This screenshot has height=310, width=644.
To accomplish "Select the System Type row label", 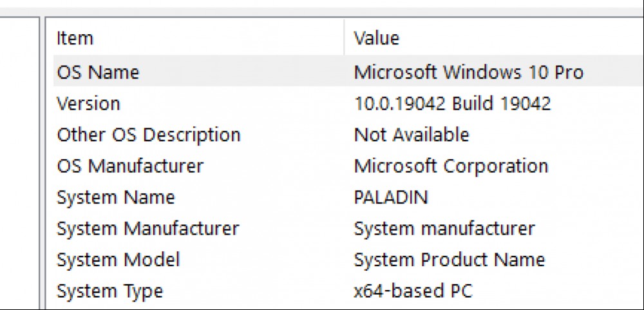I will pyautogui.click(x=109, y=291).
